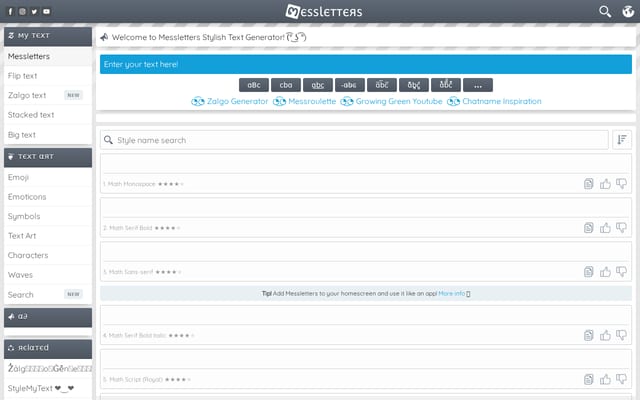Open the globe language icon
The height and width of the screenshot is (400, 640).
[628, 11]
